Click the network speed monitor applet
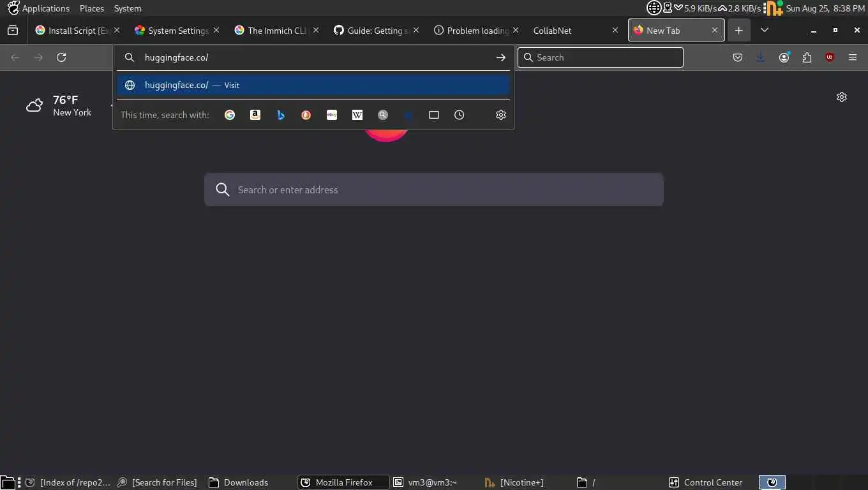This screenshot has width=868, height=490. coord(719,8)
